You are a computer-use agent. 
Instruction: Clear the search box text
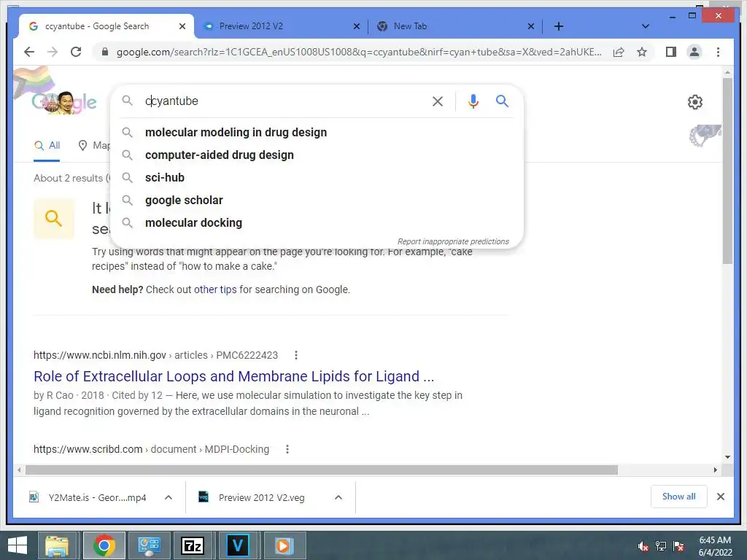pos(438,101)
